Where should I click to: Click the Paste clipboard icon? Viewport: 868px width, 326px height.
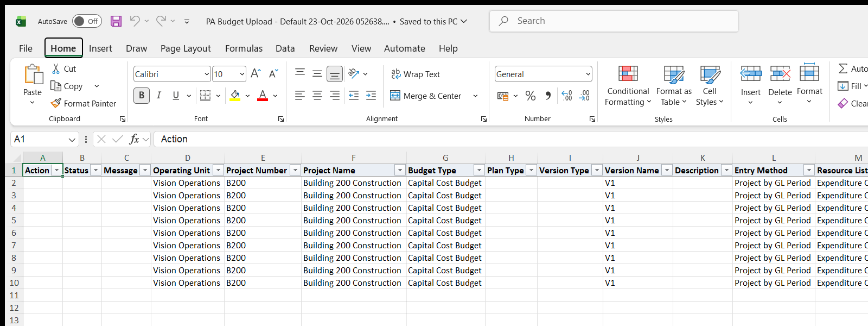click(33, 74)
